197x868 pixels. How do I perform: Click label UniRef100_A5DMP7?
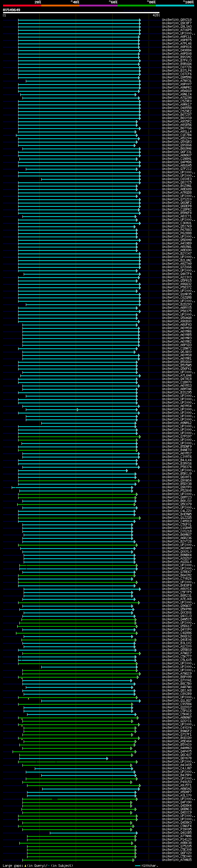(x=177, y=792)
